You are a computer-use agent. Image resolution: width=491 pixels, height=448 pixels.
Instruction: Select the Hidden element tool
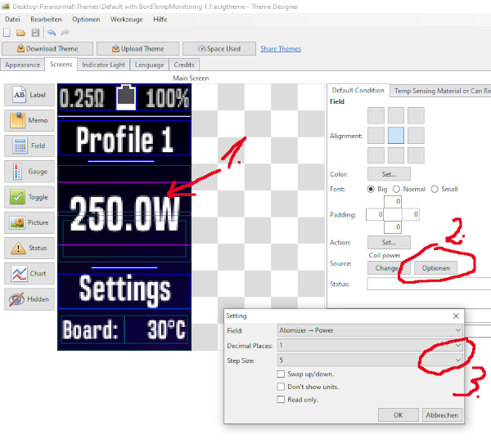point(29,299)
